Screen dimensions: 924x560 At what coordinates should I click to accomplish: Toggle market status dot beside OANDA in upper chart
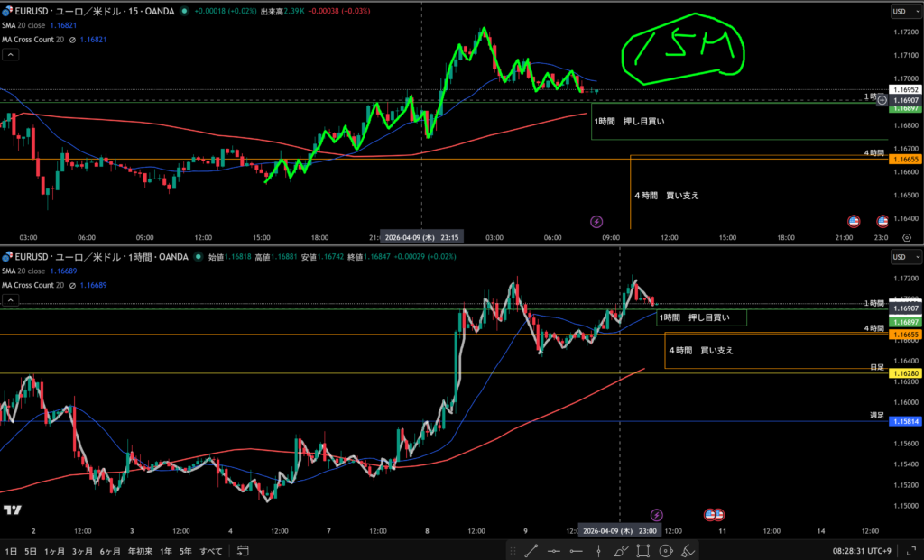click(185, 12)
